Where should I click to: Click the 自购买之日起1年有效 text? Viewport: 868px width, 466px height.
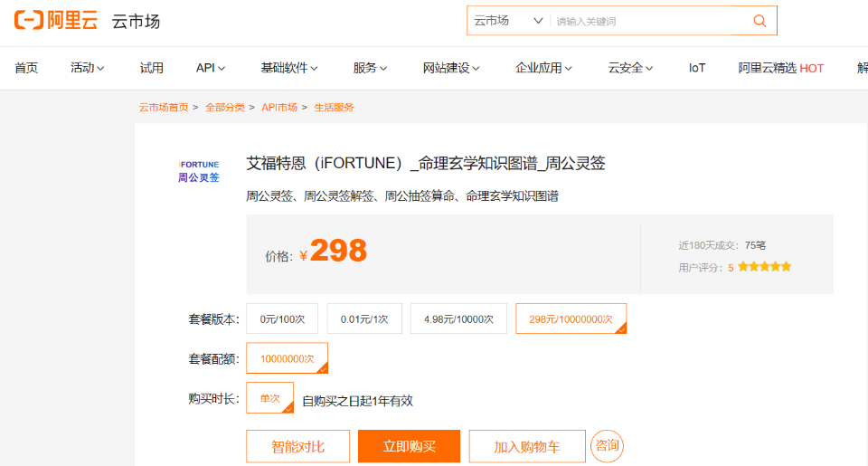click(x=358, y=401)
